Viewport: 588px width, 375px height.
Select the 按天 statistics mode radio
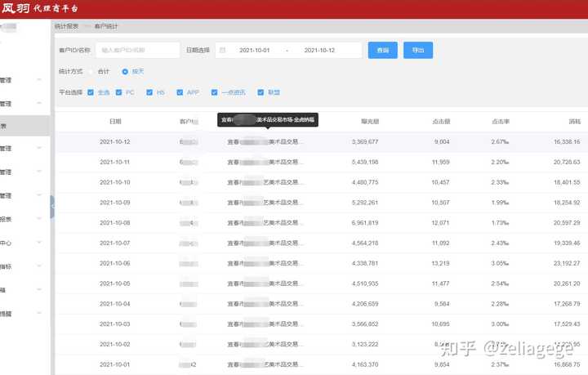125,71
